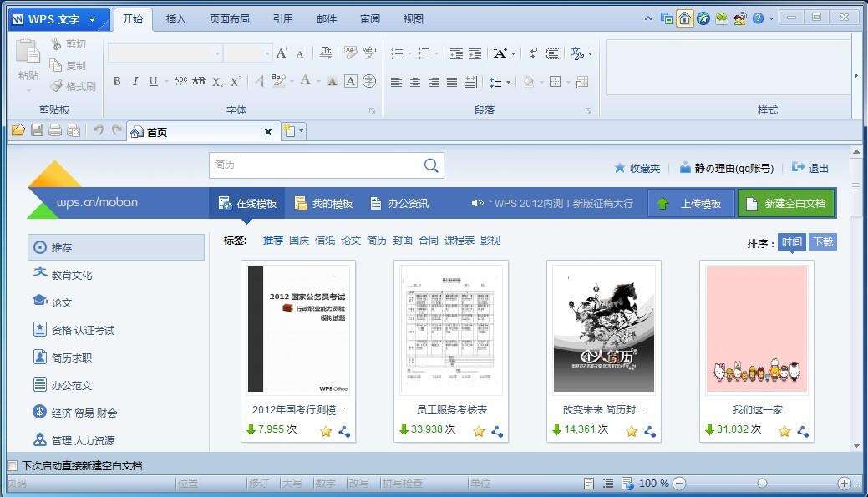
Task: Expand the Font (字体) group dialog launcher
Action: pos(372,111)
